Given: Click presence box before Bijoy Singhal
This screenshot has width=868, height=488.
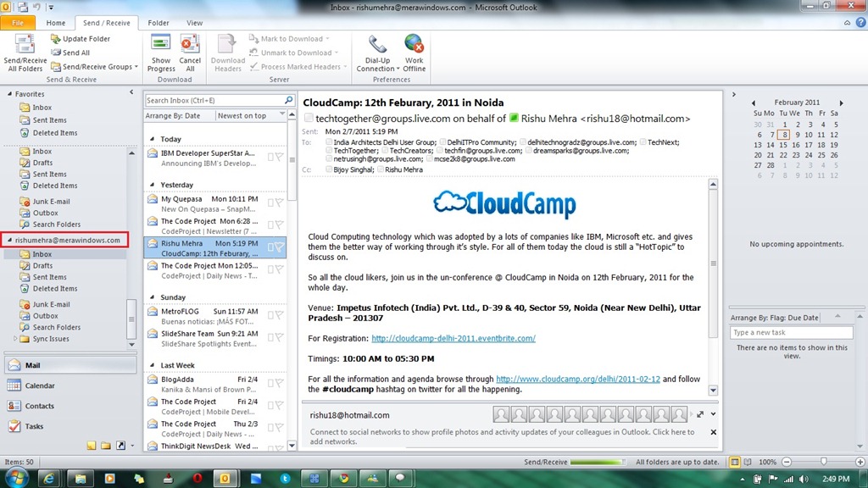Looking at the screenshot, I should coord(329,169).
